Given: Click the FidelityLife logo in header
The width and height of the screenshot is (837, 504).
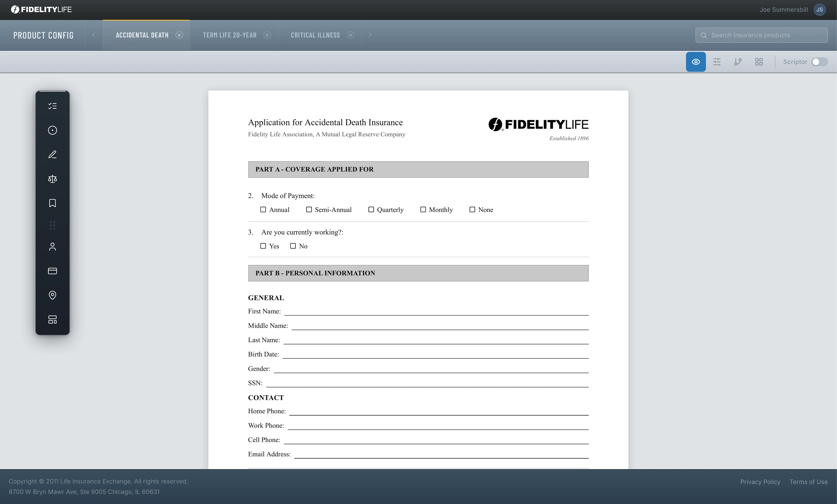Looking at the screenshot, I should coord(41,9).
